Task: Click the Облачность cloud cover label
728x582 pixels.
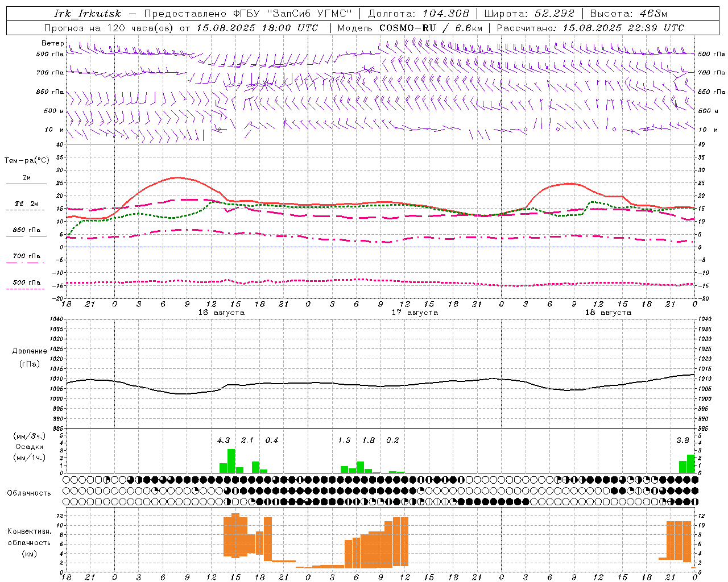Action: [x=29, y=493]
